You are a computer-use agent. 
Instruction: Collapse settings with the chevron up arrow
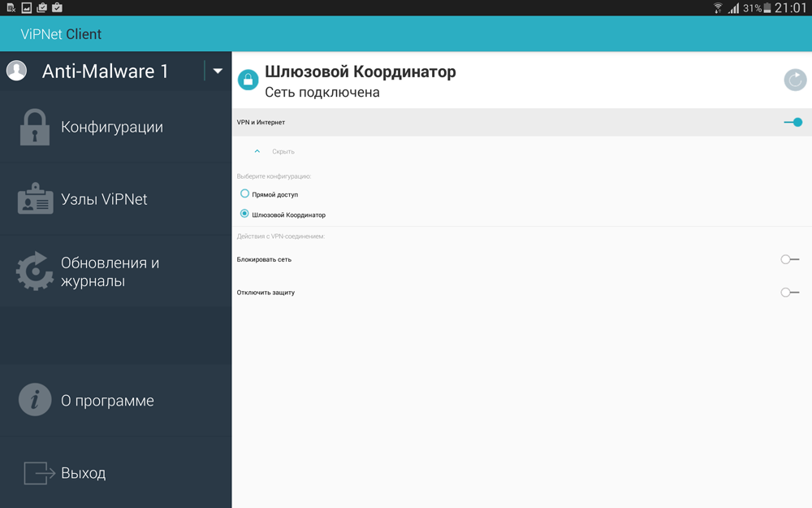coord(257,151)
